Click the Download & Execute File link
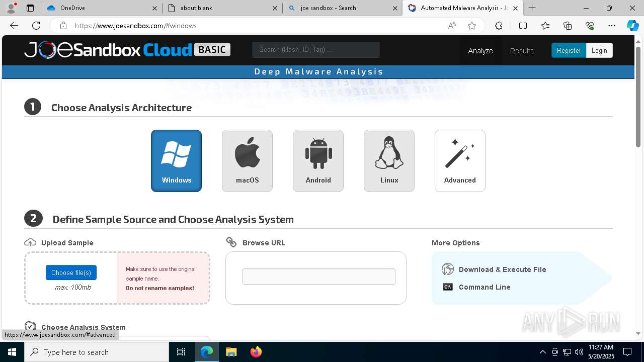Image resolution: width=644 pixels, height=362 pixels. tap(502, 269)
